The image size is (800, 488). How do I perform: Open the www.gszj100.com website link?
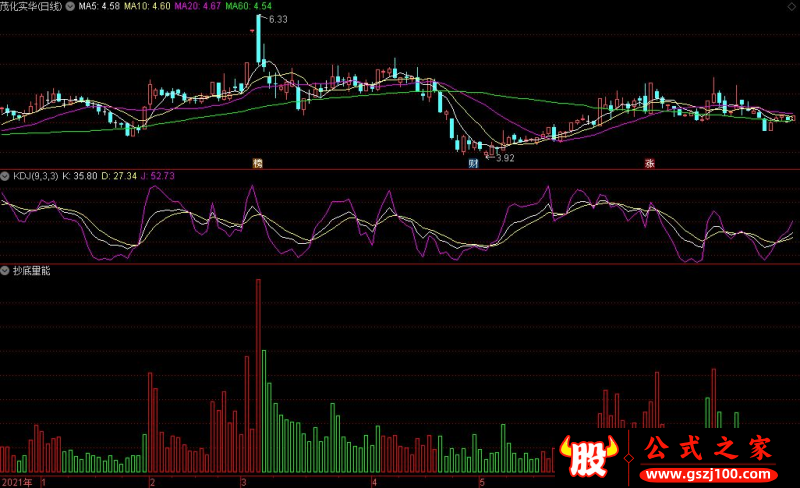(x=709, y=474)
